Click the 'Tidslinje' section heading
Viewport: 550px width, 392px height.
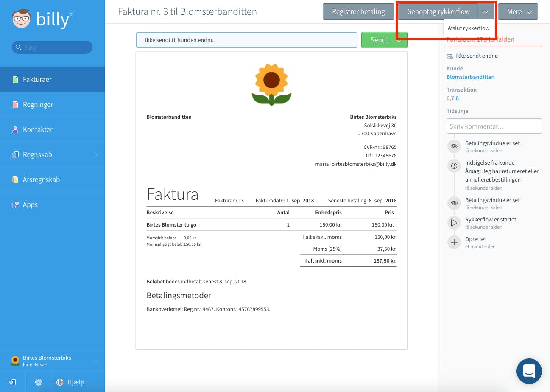(x=457, y=111)
